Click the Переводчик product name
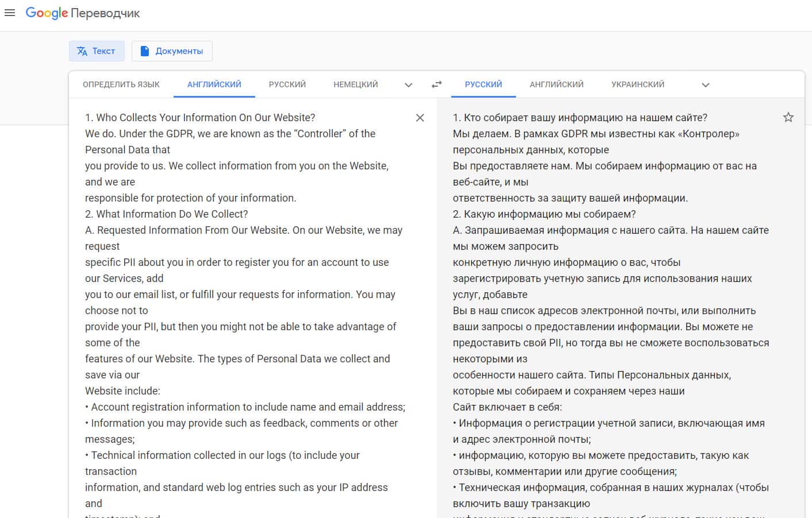 coord(106,13)
